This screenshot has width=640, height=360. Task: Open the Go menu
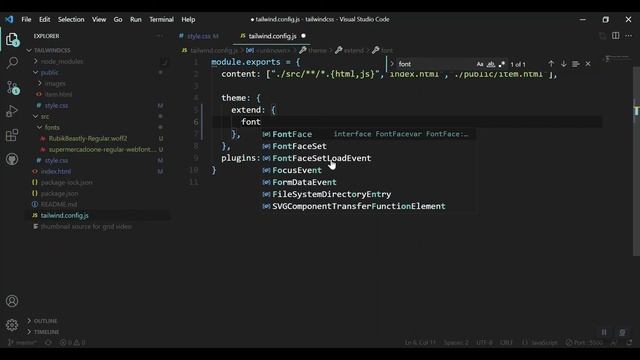pos(118,19)
